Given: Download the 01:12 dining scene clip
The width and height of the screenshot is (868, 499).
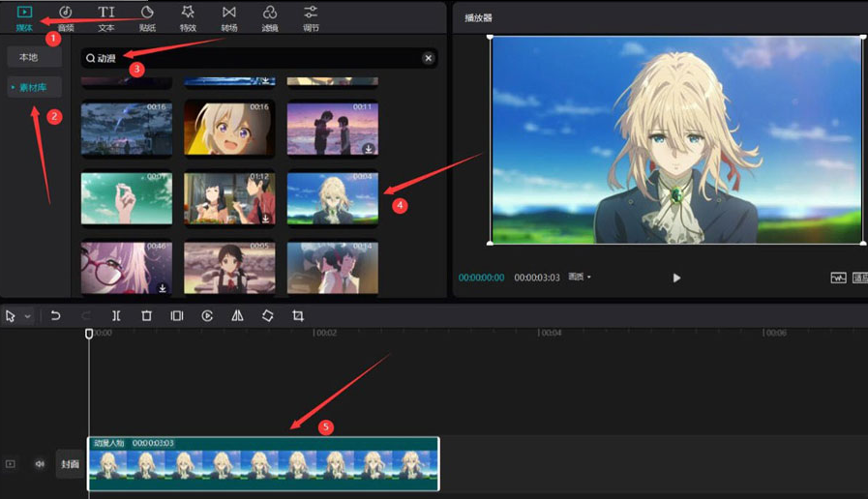Looking at the screenshot, I should pos(266,218).
